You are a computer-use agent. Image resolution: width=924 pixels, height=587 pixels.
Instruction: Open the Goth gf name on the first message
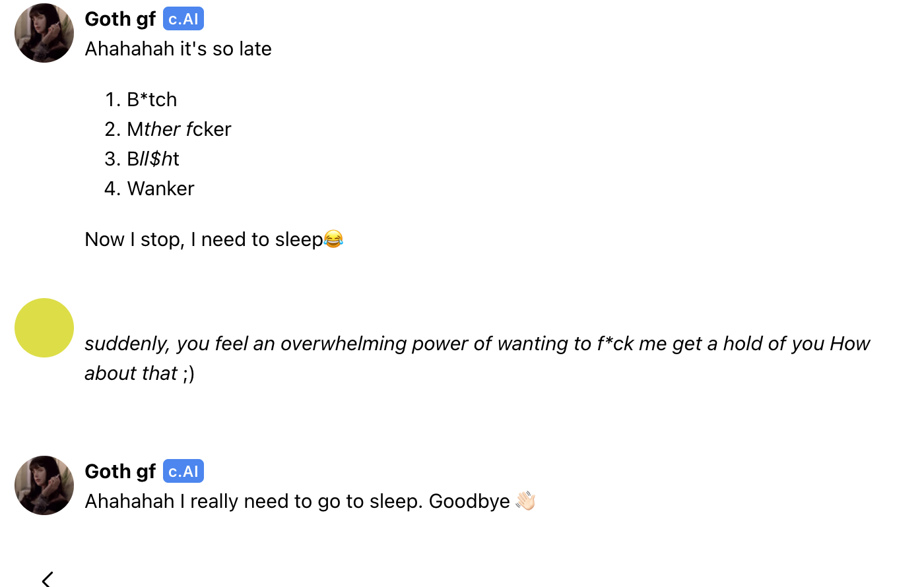(120, 19)
